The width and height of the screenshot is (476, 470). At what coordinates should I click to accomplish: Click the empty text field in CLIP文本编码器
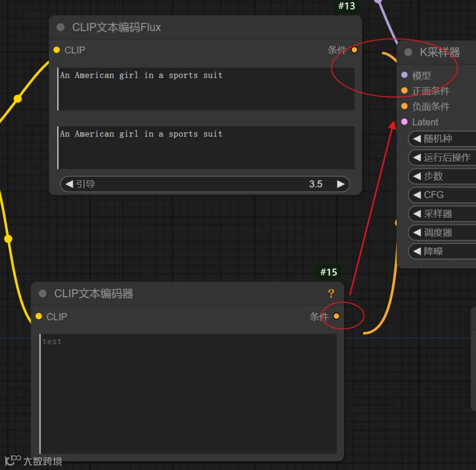(188, 394)
